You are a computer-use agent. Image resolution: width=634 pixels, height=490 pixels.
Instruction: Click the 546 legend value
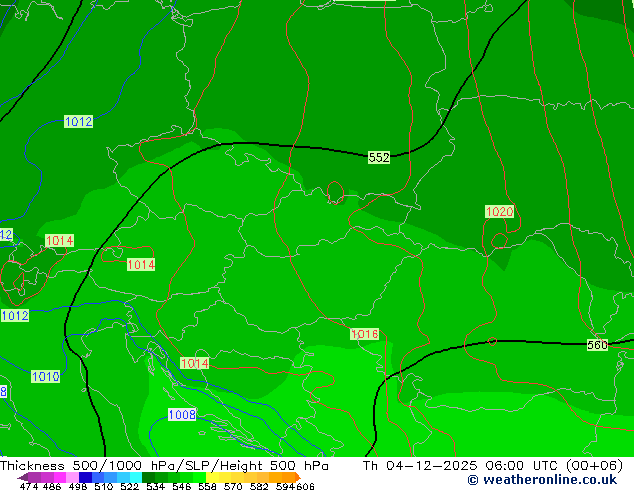point(182,486)
